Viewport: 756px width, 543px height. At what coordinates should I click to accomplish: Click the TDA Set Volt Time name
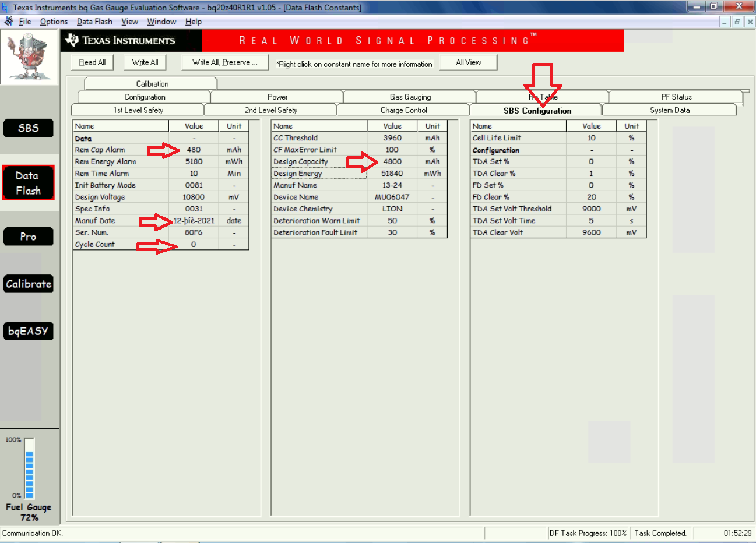click(x=504, y=221)
